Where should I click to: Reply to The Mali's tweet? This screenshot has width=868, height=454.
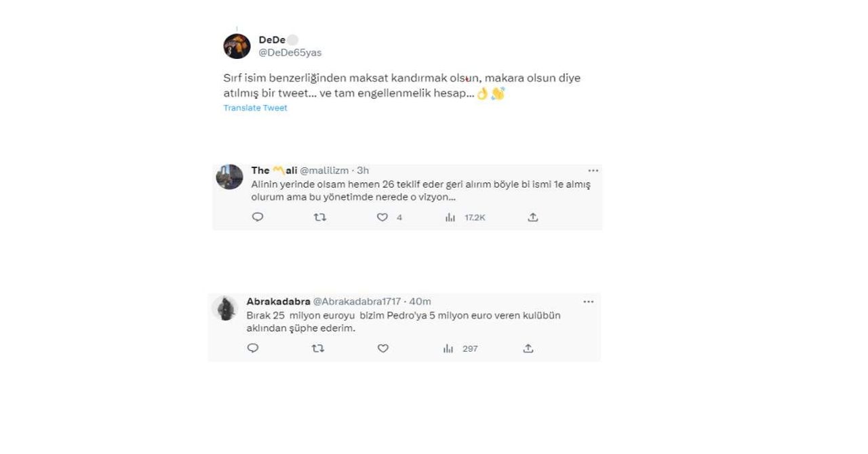pyautogui.click(x=258, y=217)
